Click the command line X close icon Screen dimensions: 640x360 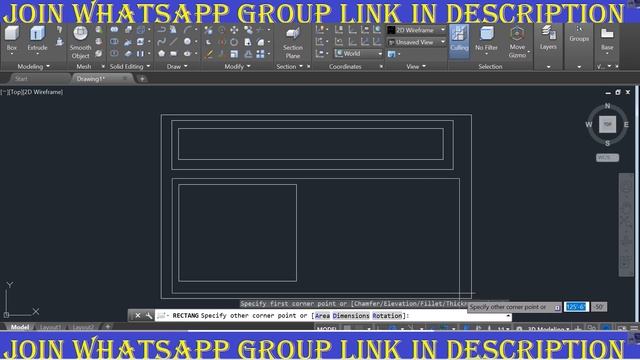tap(138, 316)
